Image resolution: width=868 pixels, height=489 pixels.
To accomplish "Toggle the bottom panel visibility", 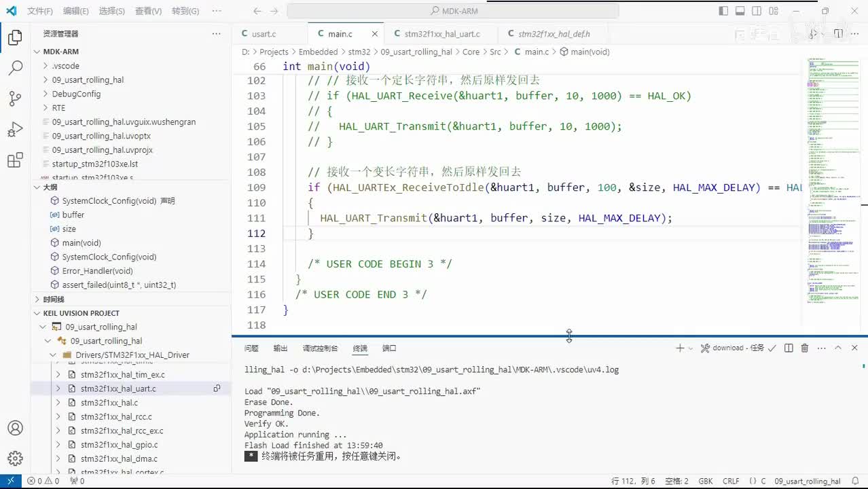I will tap(740, 11).
